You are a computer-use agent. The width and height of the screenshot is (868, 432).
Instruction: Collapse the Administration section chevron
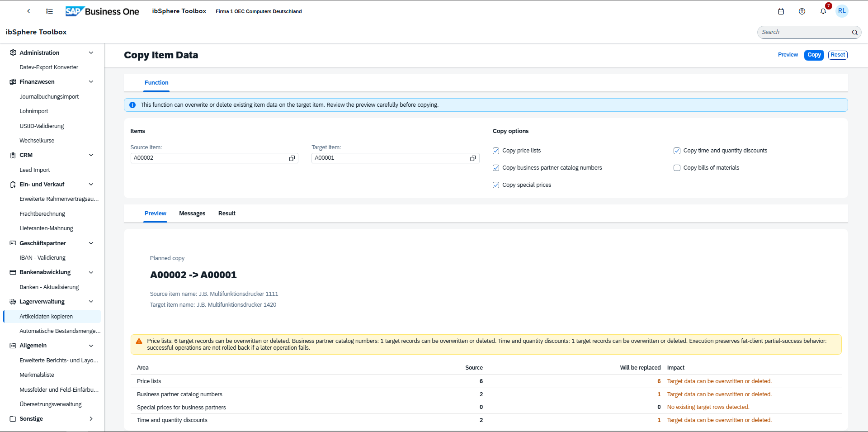pyautogui.click(x=91, y=52)
